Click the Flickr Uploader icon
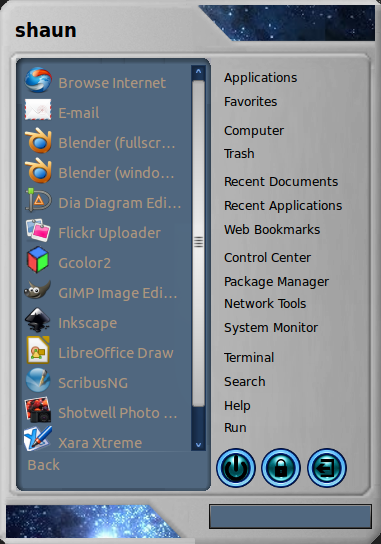Image resolution: width=381 pixels, height=544 pixels. (38, 230)
